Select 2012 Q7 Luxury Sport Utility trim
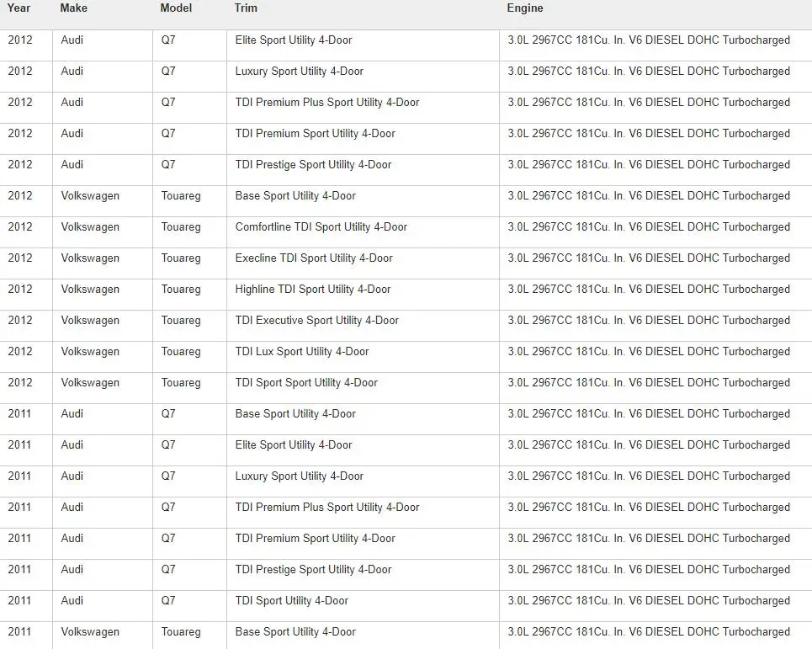Screen dimensions: 812x649 300,72
